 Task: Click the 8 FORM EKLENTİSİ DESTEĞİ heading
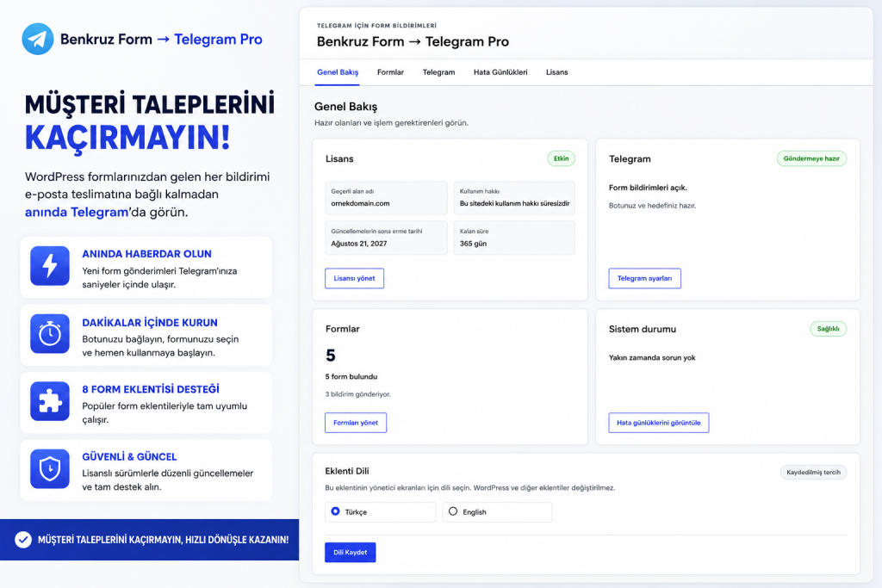click(x=151, y=389)
